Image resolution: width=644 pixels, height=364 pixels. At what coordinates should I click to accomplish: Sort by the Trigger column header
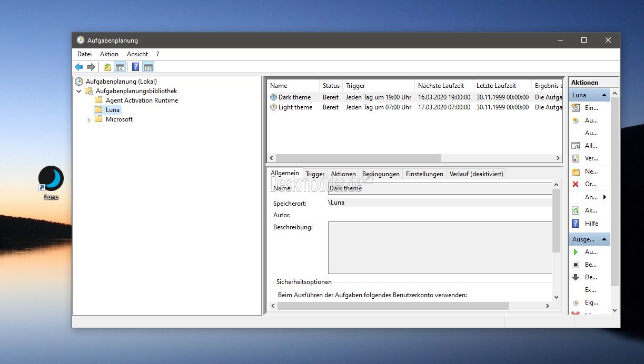pos(378,86)
